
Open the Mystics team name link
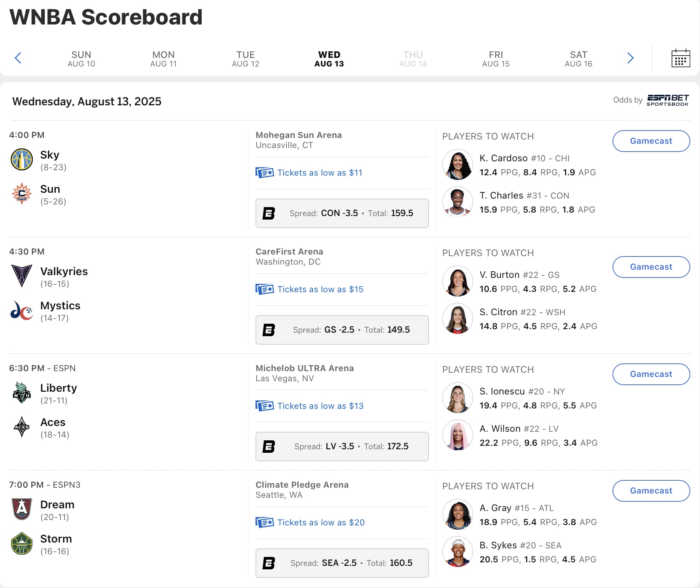(x=60, y=306)
